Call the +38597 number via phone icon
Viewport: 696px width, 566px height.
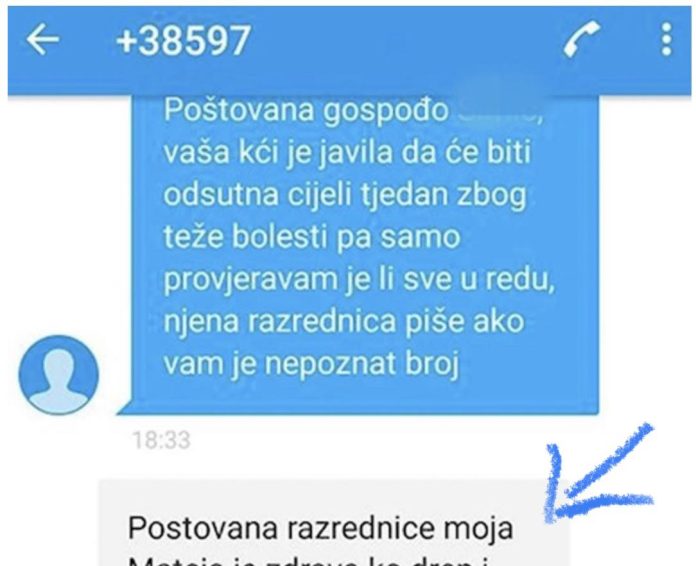point(582,39)
